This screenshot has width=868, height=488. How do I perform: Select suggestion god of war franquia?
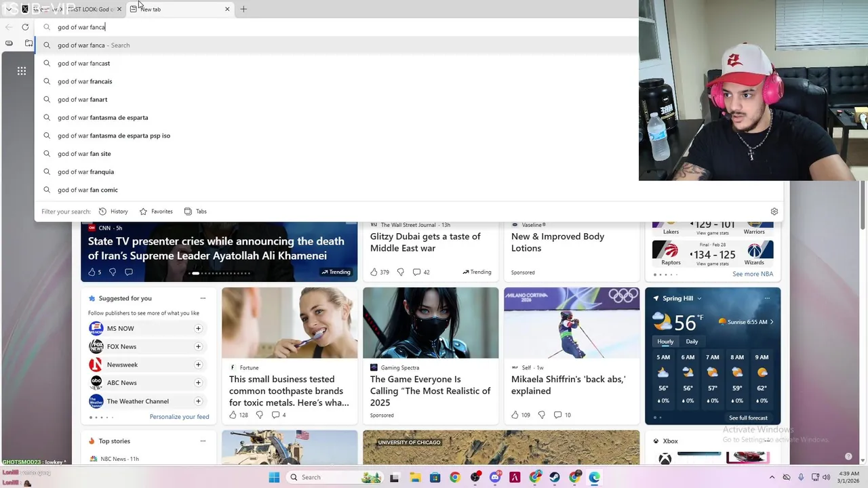coord(337,171)
